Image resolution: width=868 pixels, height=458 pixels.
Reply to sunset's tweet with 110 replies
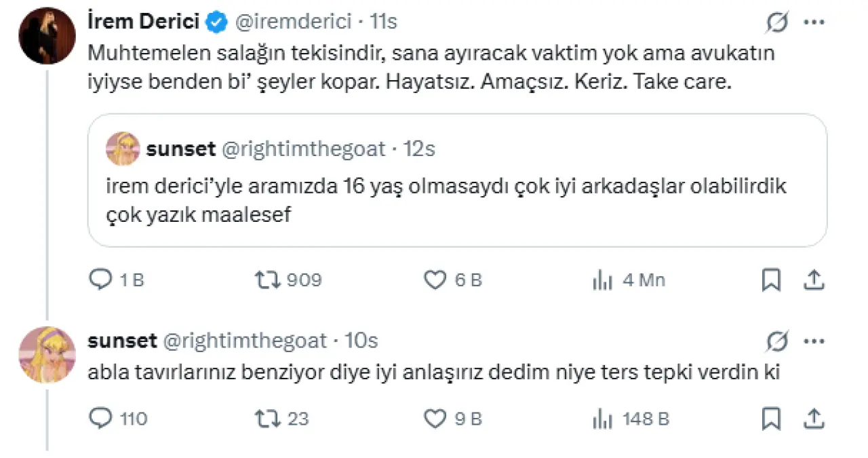(x=101, y=419)
